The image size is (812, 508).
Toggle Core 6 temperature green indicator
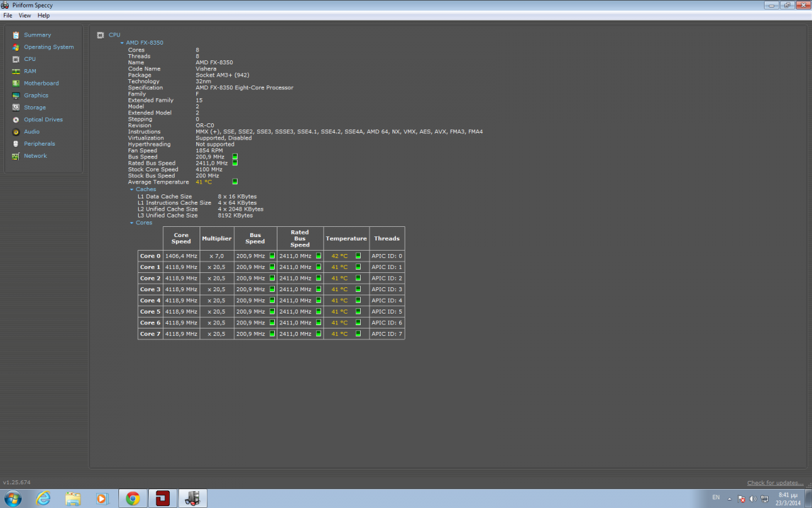(x=358, y=322)
